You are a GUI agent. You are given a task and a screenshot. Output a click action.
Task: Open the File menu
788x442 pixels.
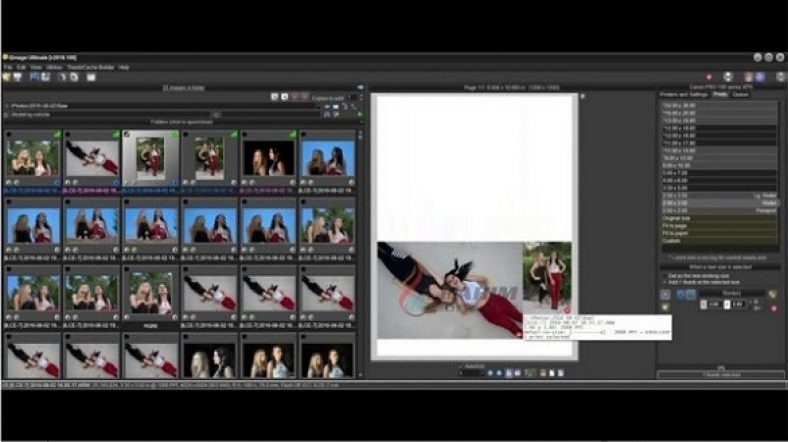(8, 67)
